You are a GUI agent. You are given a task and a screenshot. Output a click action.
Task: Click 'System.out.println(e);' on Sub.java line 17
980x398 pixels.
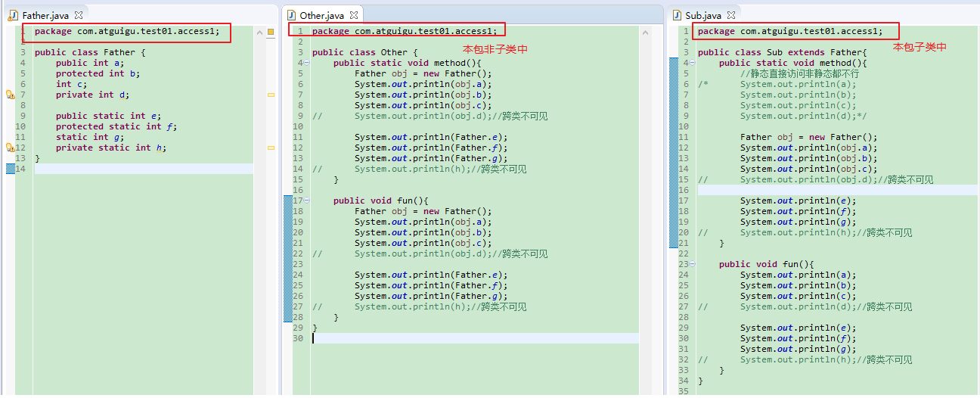point(799,201)
